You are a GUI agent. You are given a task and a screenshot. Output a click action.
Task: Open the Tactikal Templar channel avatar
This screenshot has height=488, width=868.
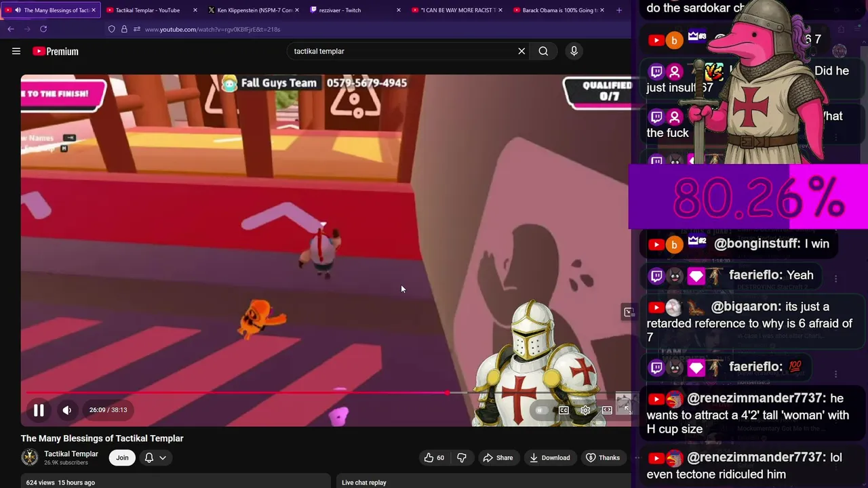[30, 457]
